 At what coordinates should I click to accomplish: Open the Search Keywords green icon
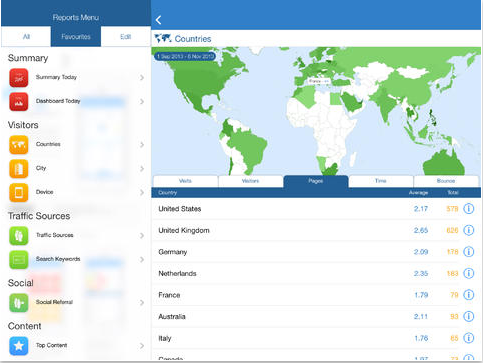coord(19,259)
